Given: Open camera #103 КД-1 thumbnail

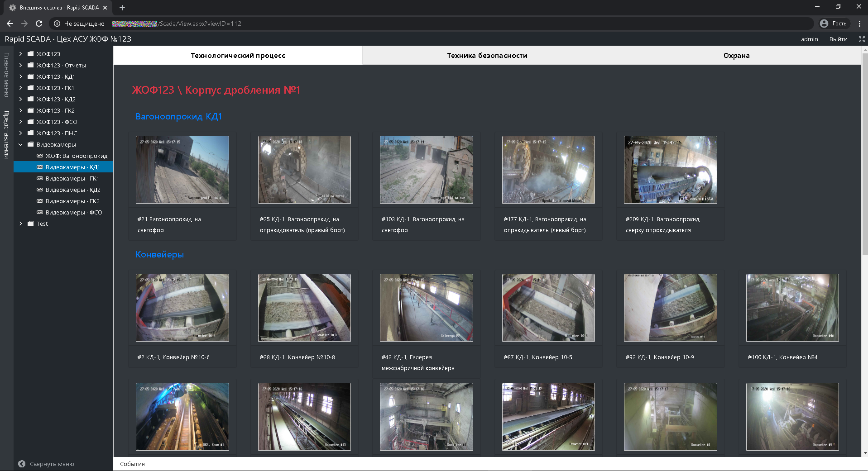Looking at the screenshot, I should point(427,170).
